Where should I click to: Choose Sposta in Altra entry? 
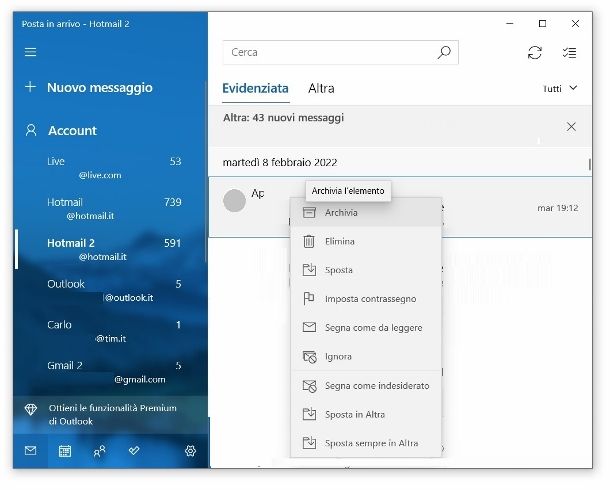pyautogui.click(x=366, y=415)
